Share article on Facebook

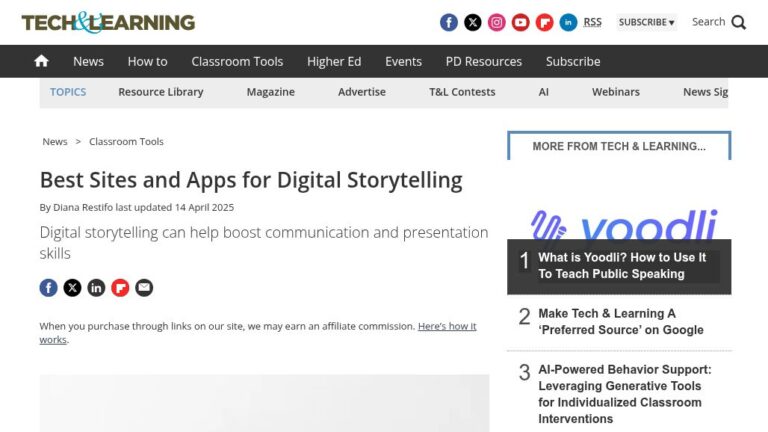click(x=48, y=288)
